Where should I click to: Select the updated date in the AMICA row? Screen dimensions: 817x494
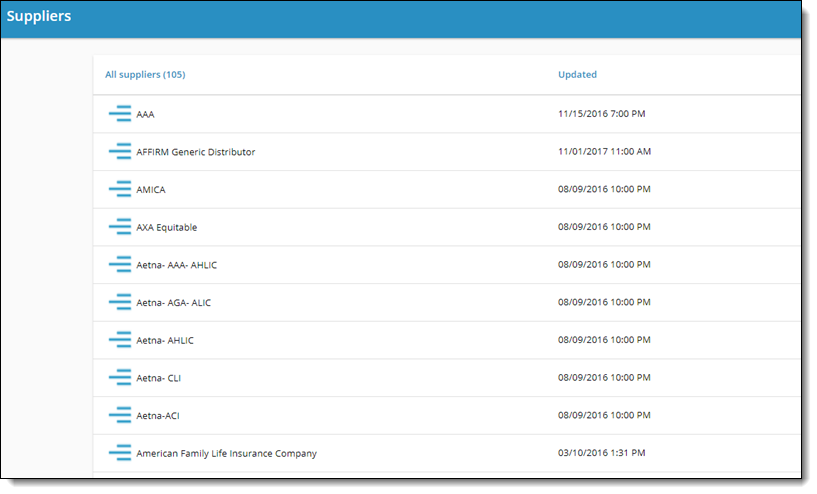[x=604, y=189]
